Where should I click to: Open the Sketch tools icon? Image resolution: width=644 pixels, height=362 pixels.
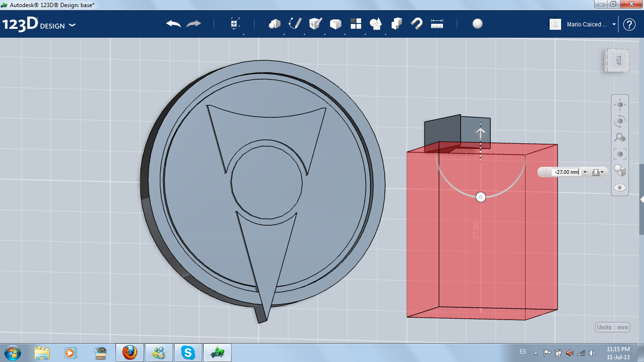(295, 24)
